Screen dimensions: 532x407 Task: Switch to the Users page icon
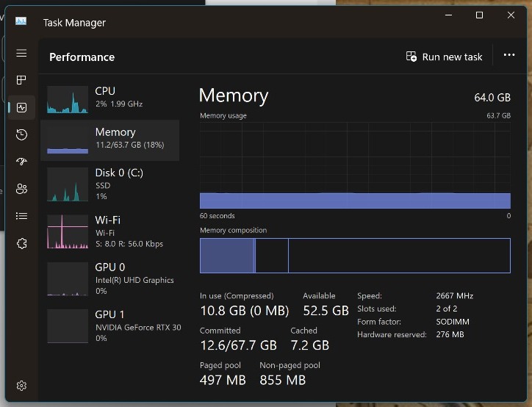pyautogui.click(x=21, y=189)
